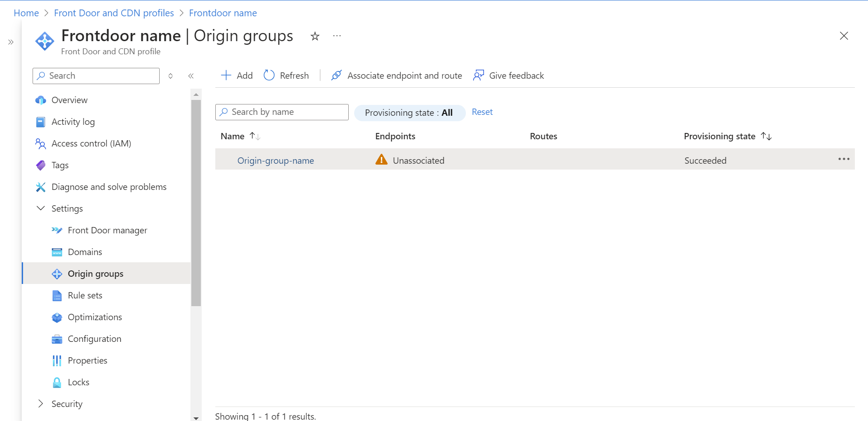Expand the portal menu with the double chevron
The width and height of the screenshot is (868, 421).
click(11, 42)
